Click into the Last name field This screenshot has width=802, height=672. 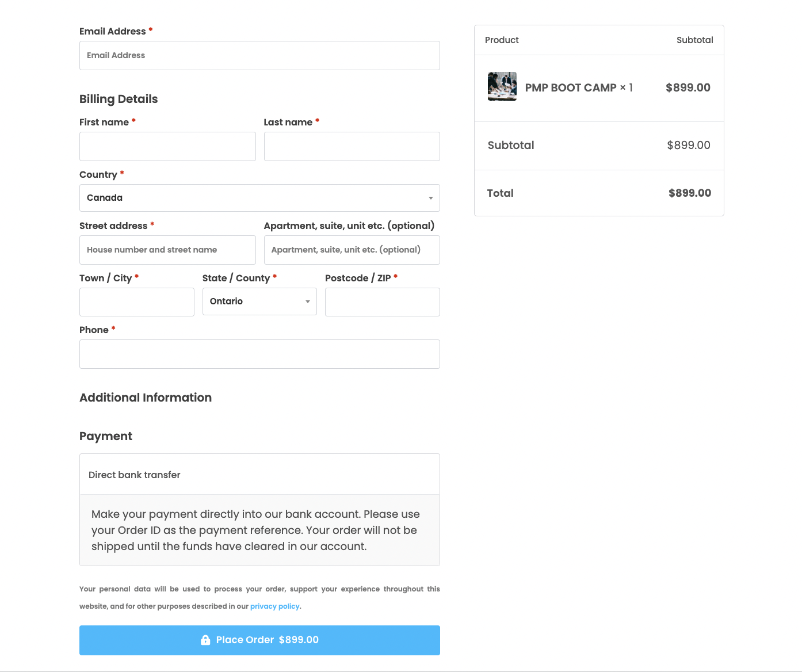pyautogui.click(x=352, y=147)
